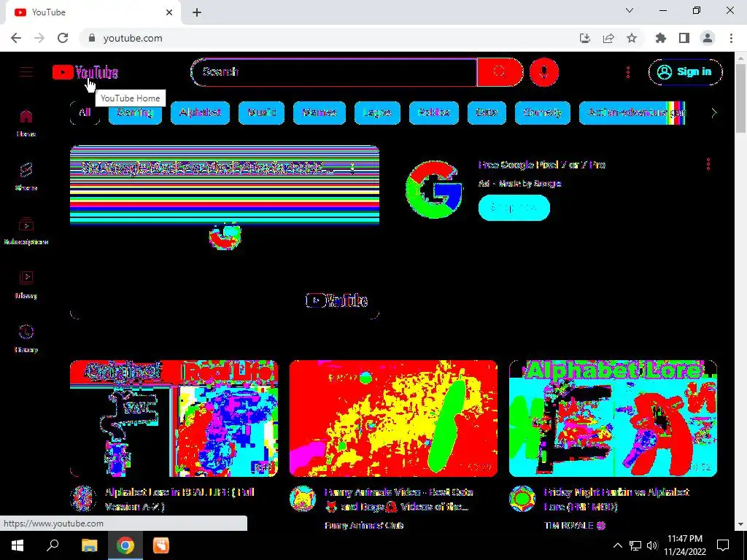Select the Cats category chip
The image size is (747, 560).
coord(487,113)
